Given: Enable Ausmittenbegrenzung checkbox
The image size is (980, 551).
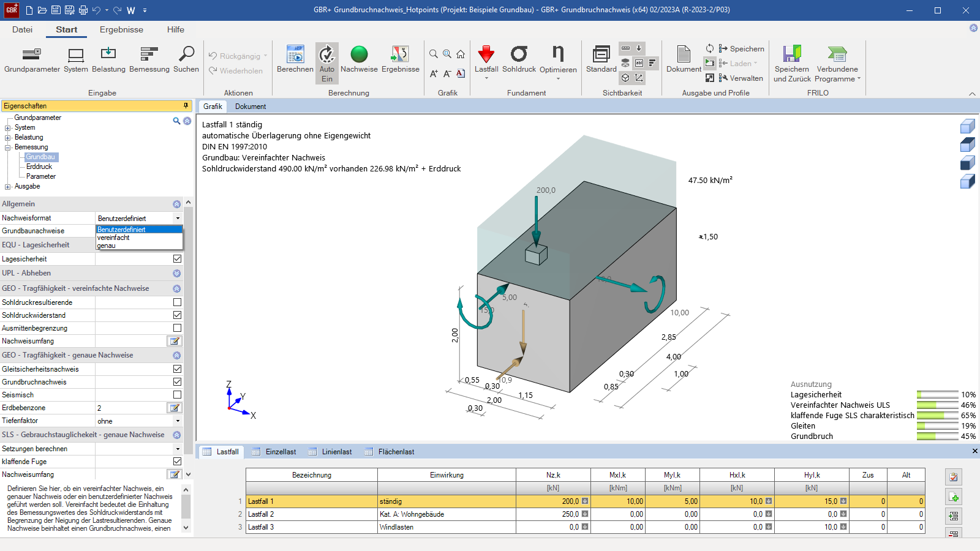Looking at the screenshot, I should pyautogui.click(x=177, y=328).
